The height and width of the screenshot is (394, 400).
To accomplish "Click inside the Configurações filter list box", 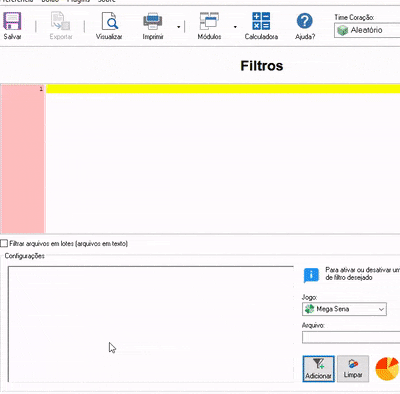I will click(x=151, y=324).
